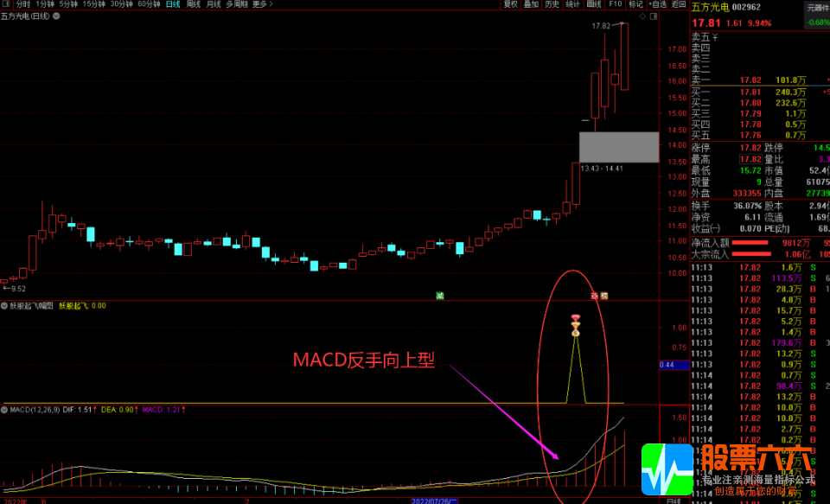Toggle 复权 price adjustment
Viewport: 830px width, 504px height.
(510, 4)
